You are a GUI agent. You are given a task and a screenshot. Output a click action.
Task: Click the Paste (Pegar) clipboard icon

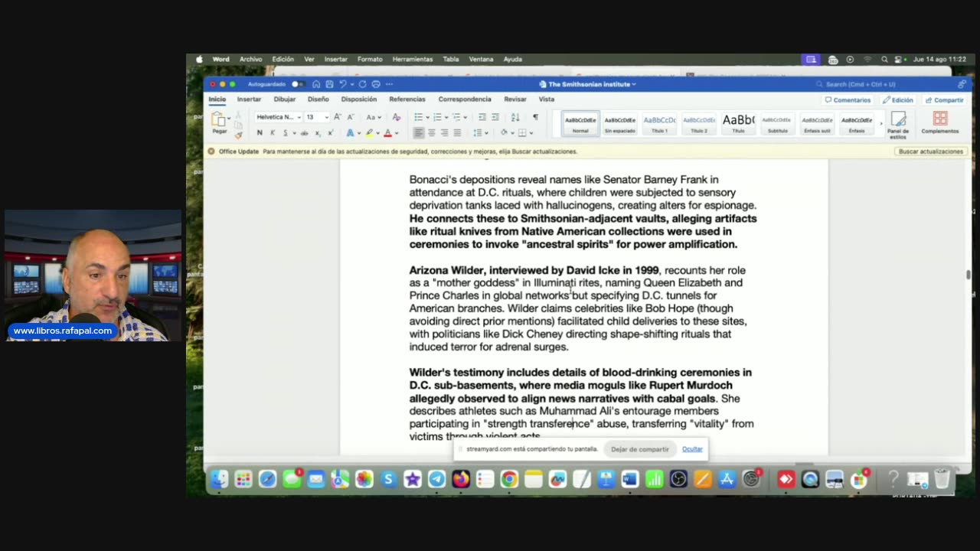point(219,119)
